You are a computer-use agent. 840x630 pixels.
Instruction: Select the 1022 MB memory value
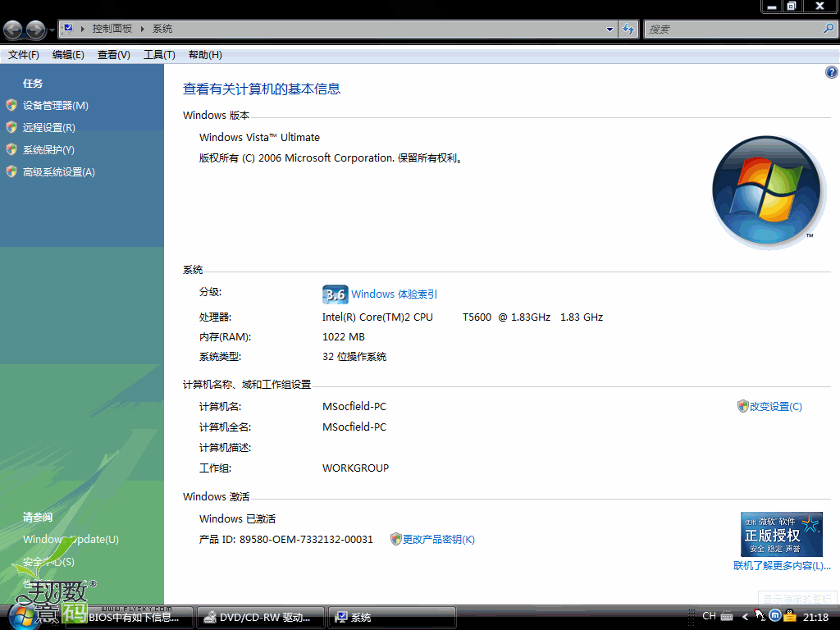coord(344,337)
